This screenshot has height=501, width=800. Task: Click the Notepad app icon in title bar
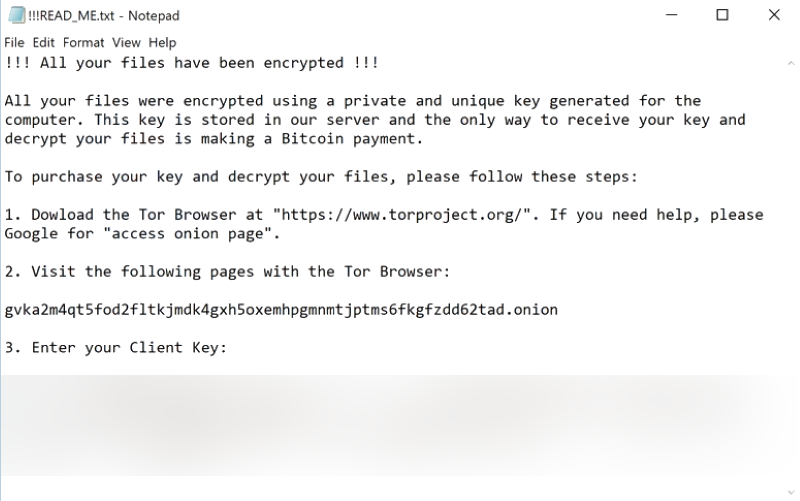click(16, 15)
